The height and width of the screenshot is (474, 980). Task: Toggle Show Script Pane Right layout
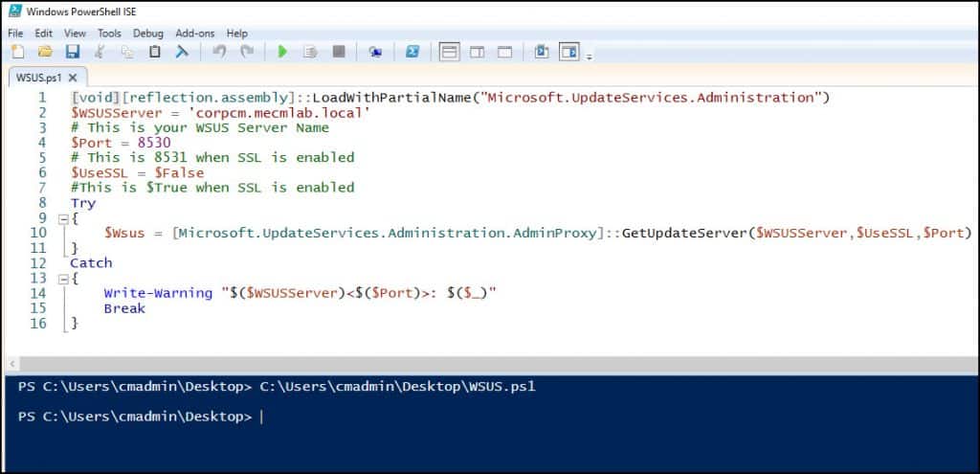point(477,52)
